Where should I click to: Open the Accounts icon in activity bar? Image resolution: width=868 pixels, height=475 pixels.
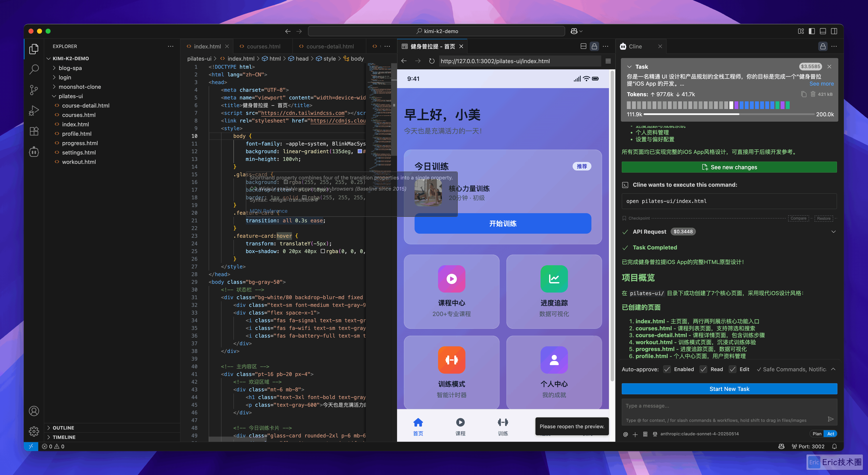(34, 411)
